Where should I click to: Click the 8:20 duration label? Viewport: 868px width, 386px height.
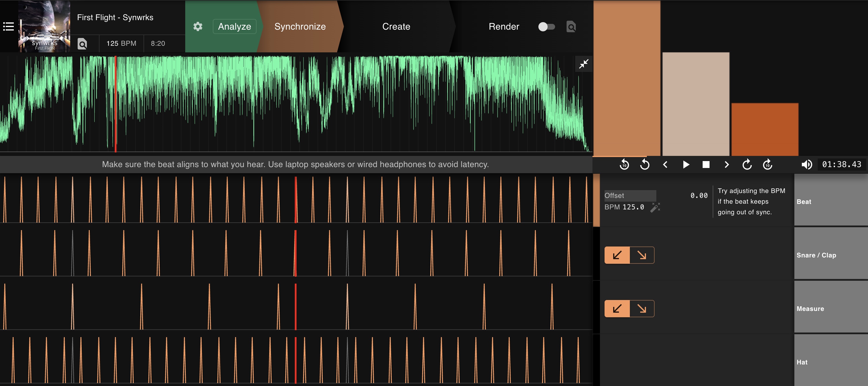[x=158, y=43]
